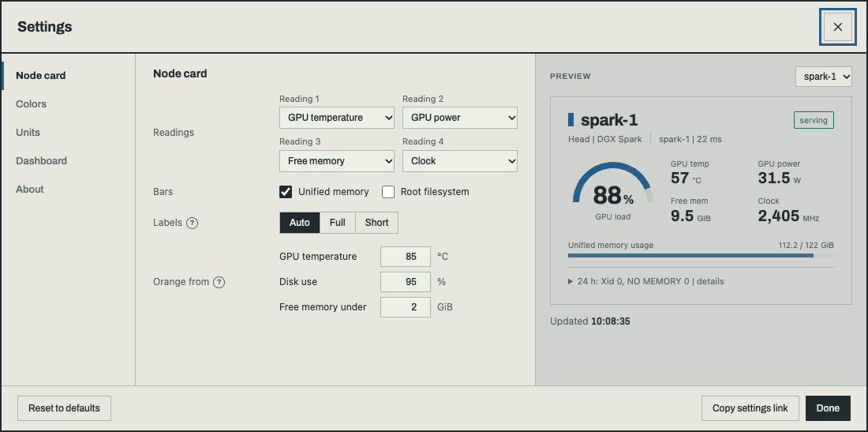The height and width of the screenshot is (432, 868).
Task: Open the Labels help question-mark icon
Action: click(x=192, y=224)
